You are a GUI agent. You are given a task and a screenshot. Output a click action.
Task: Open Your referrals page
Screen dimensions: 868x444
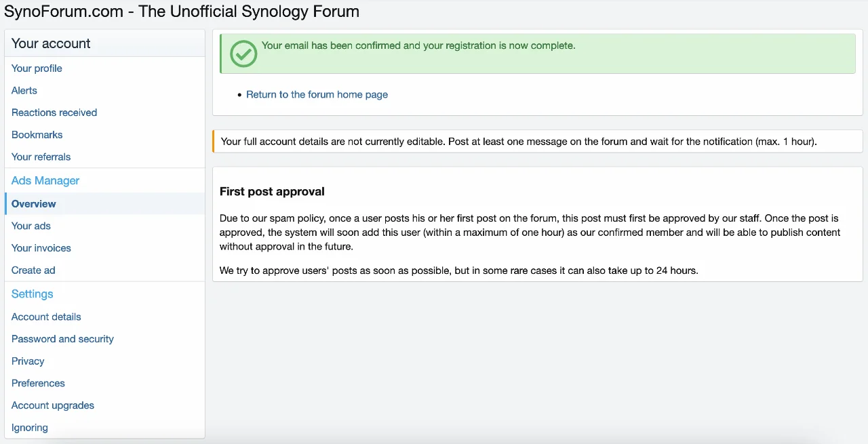point(41,157)
